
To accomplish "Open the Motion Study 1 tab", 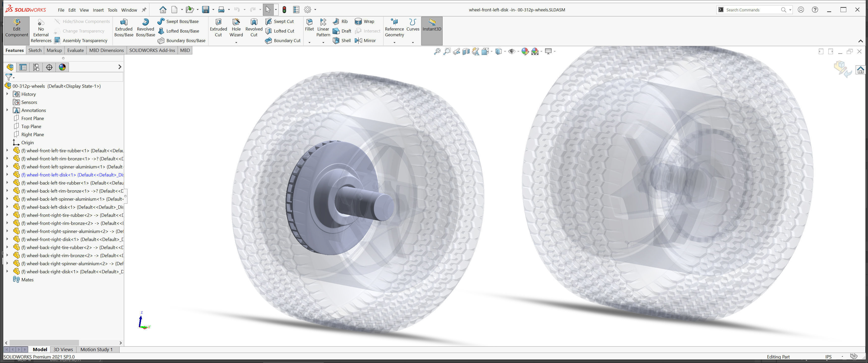I will (96, 349).
